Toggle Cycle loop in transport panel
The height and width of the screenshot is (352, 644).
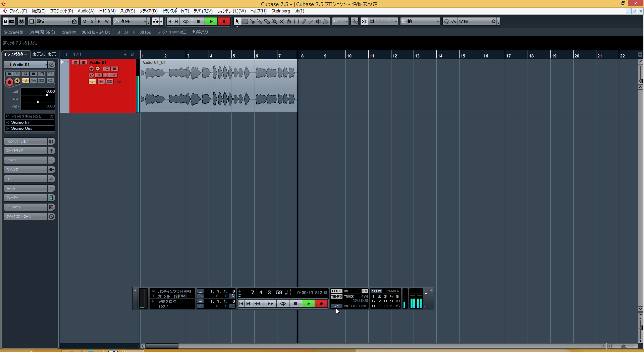coord(283,304)
